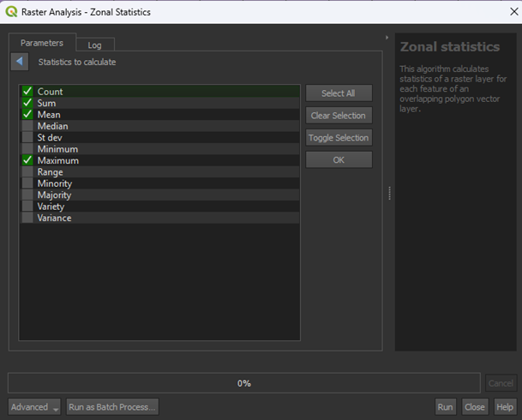Check the Variance option

(x=27, y=218)
